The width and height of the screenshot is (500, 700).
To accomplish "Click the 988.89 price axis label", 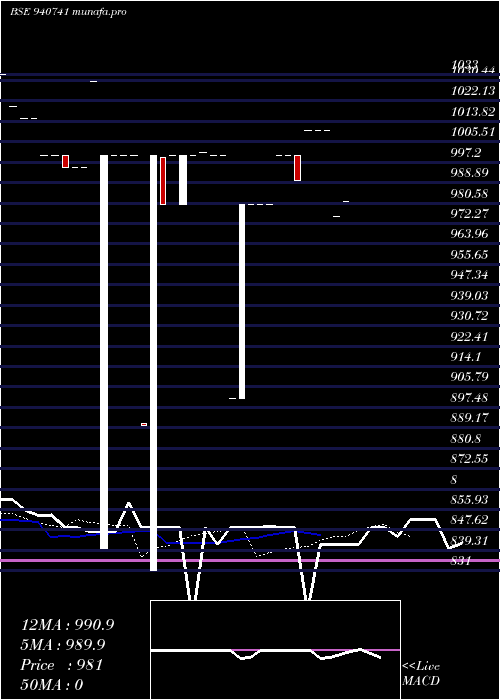I will 469,173.
